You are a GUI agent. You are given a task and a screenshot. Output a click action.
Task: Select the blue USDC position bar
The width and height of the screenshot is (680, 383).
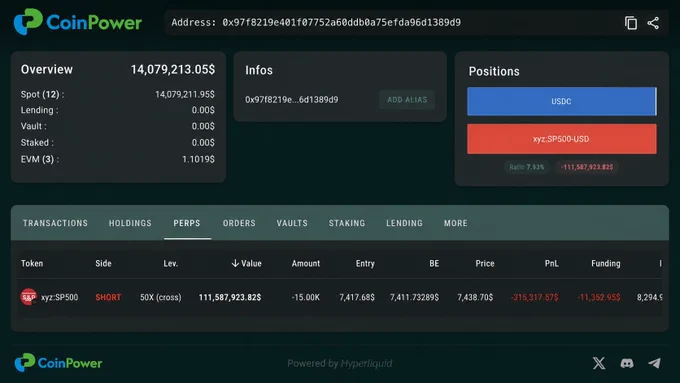pyautogui.click(x=562, y=101)
